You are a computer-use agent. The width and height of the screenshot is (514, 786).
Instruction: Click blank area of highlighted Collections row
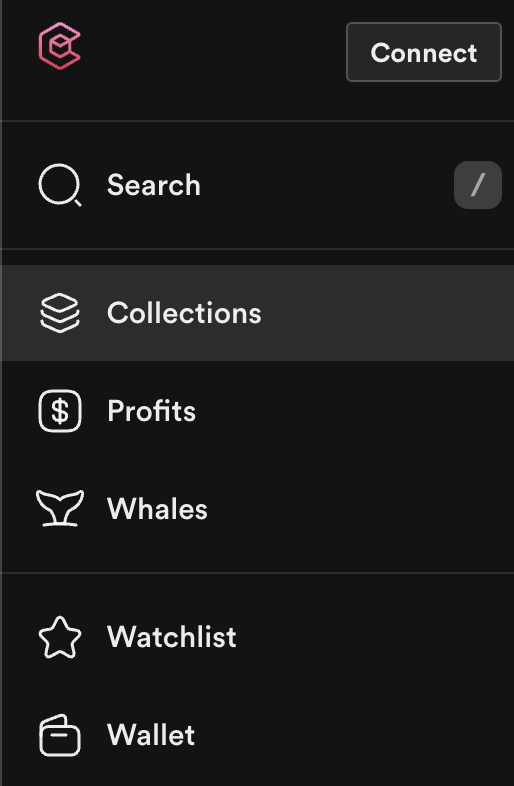386,313
